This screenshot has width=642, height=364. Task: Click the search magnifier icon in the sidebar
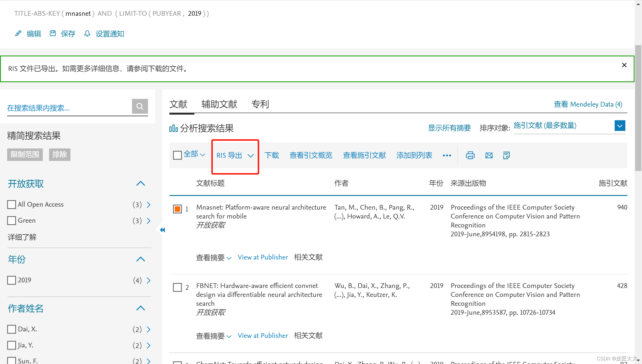coord(140,106)
